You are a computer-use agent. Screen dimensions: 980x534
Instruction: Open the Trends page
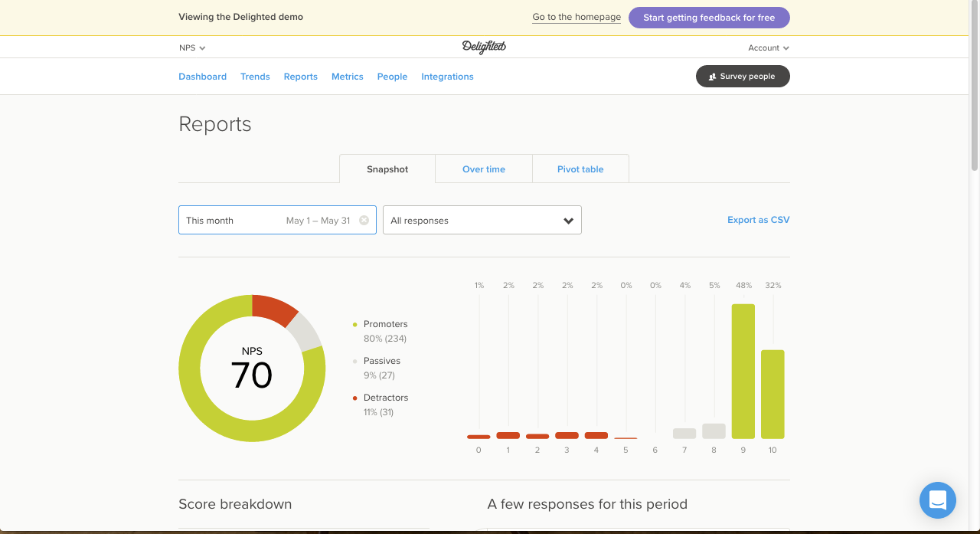point(255,77)
